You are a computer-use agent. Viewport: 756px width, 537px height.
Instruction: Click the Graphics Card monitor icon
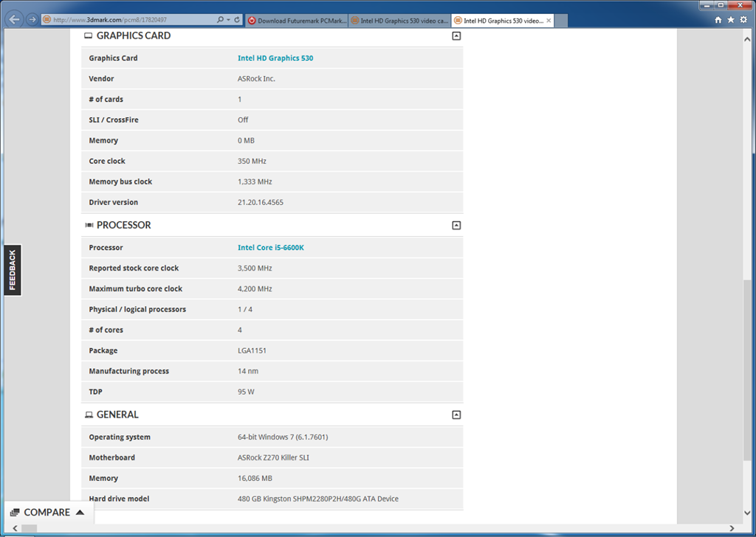tap(89, 35)
